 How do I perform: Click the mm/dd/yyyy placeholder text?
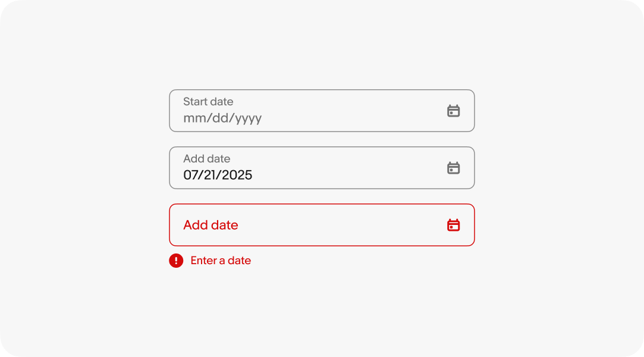click(x=222, y=118)
